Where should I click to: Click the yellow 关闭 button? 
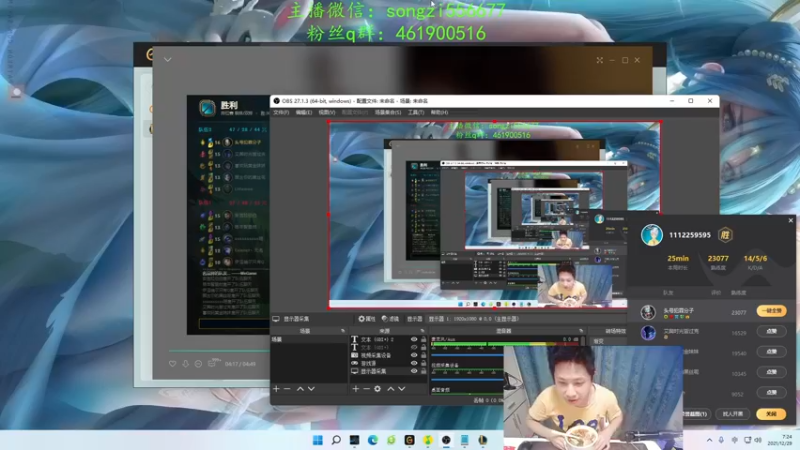tap(771, 414)
